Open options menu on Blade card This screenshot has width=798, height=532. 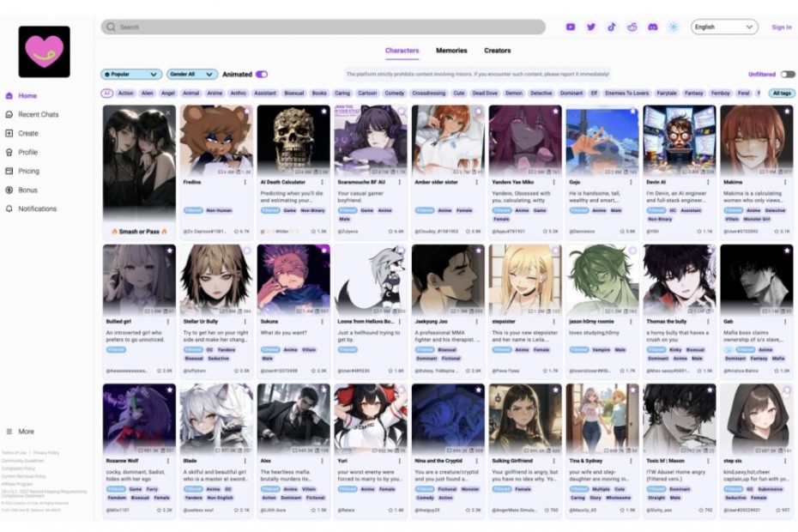coord(245,461)
